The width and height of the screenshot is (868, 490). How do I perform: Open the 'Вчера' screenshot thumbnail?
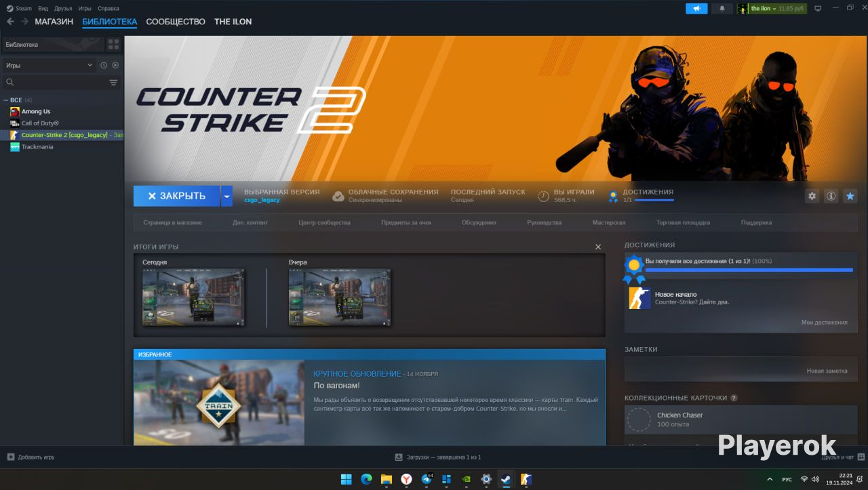tap(340, 297)
